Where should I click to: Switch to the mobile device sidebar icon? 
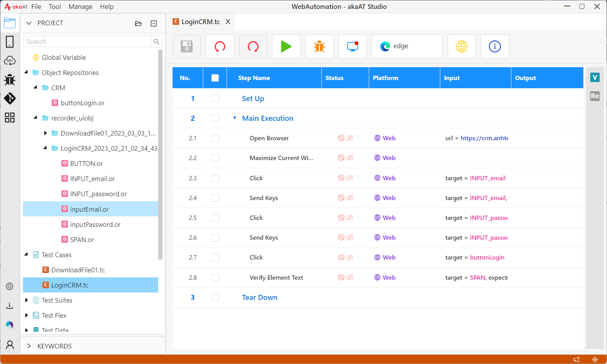(10, 42)
